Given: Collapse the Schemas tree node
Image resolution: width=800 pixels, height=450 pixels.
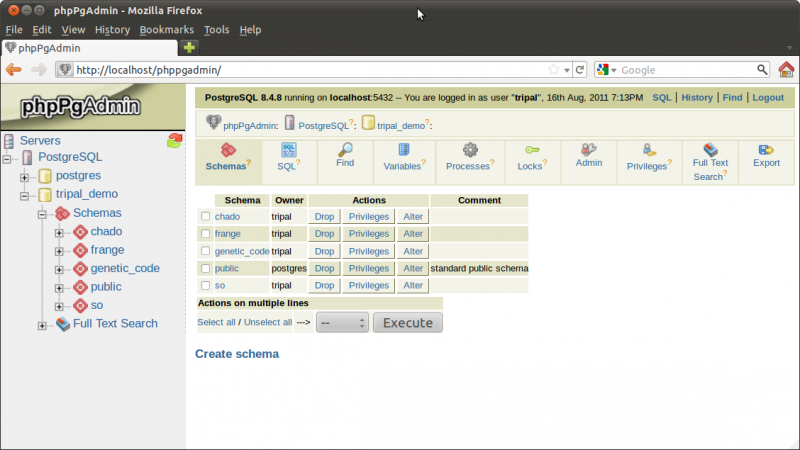Looking at the screenshot, I should tap(42, 215).
